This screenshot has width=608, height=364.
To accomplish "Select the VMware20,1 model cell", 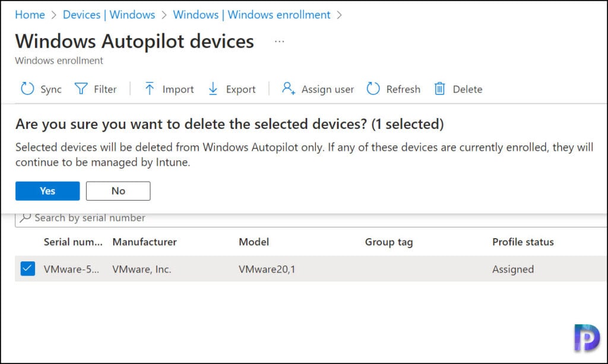I will [x=267, y=269].
